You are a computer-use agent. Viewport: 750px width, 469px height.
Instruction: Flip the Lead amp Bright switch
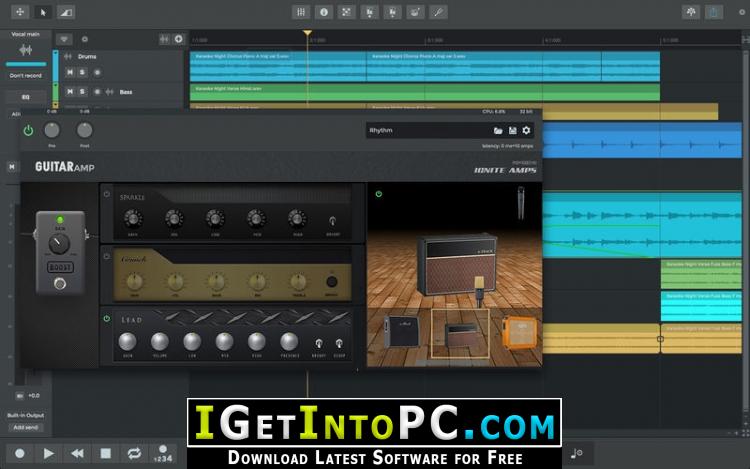click(x=319, y=343)
